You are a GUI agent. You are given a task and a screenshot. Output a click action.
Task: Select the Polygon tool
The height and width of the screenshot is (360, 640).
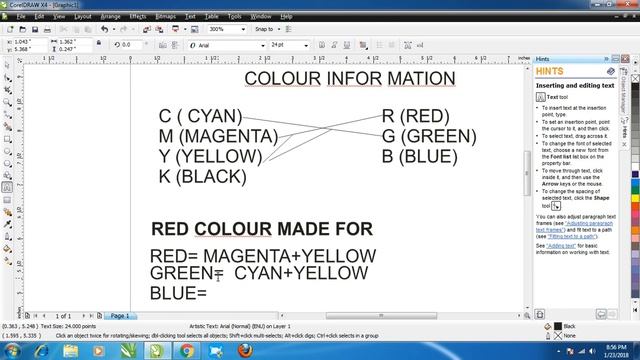point(7,164)
